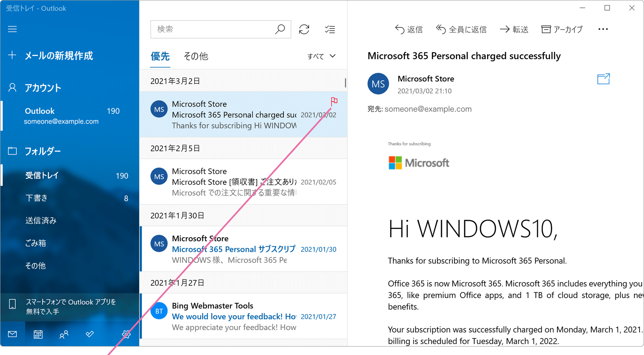Open the People contacts icon

pos(64,334)
